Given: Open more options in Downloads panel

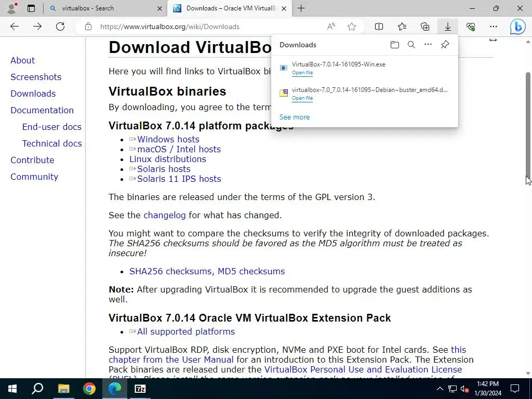Looking at the screenshot, I should (428, 45).
